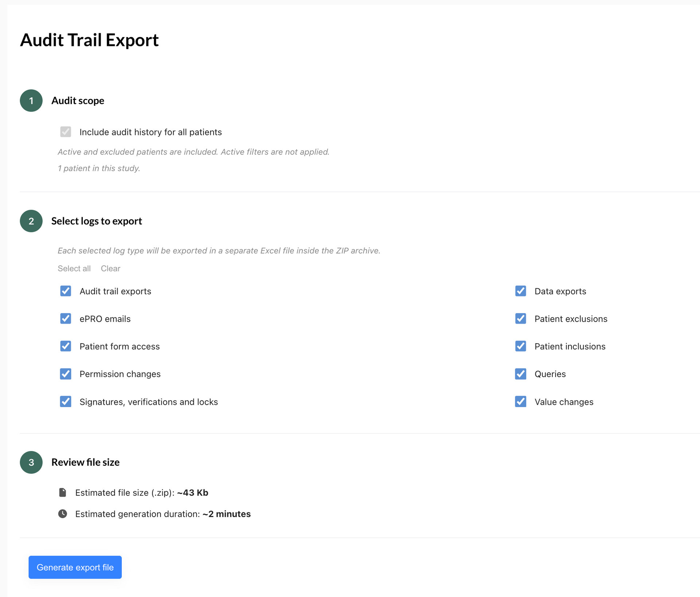The image size is (700, 597).
Task: Click the '~2 minutes' duration value
Action: [226, 514]
